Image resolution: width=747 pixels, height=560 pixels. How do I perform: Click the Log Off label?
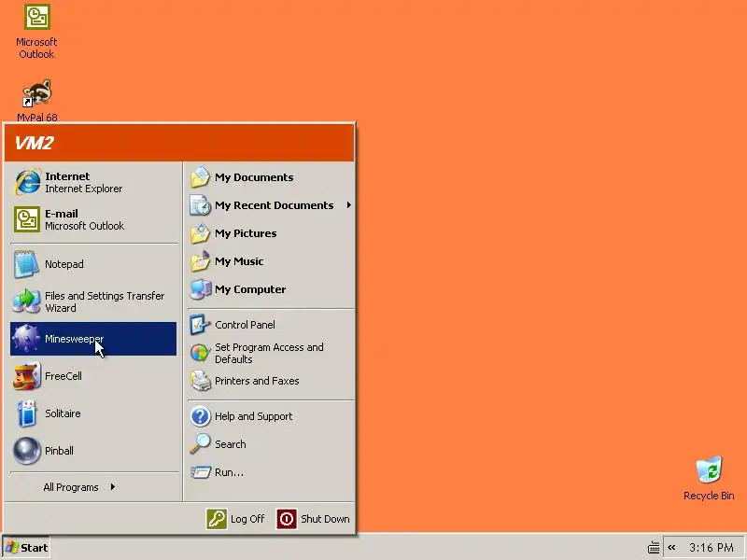point(247,519)
